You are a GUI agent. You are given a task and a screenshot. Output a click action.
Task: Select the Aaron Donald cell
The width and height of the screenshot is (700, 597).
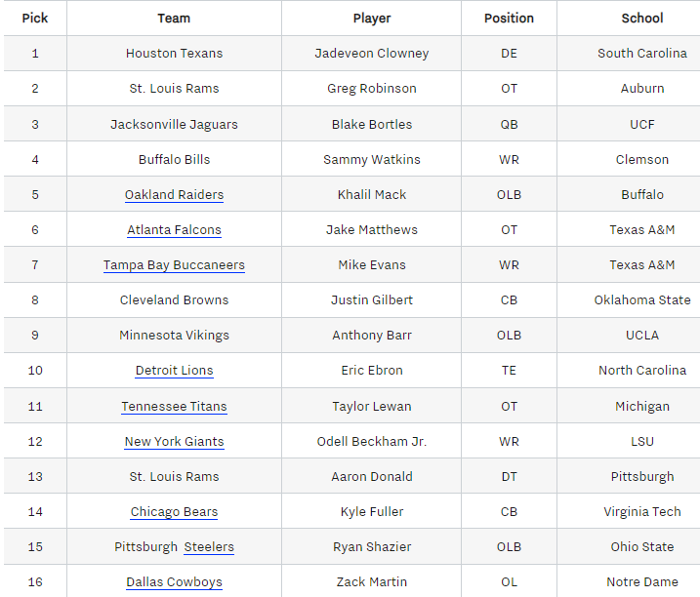point(371,477)
